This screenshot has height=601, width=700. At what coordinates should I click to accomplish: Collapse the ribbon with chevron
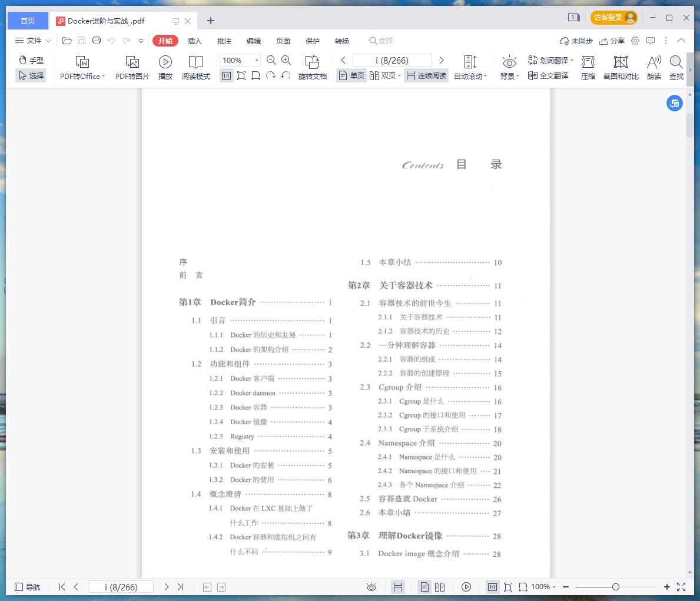pos(681,41)
